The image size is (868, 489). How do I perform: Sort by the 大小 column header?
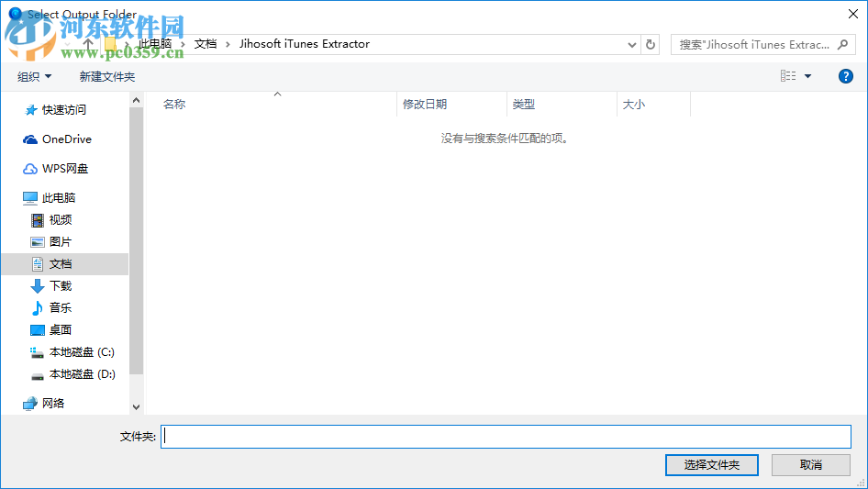coord(634,104)
